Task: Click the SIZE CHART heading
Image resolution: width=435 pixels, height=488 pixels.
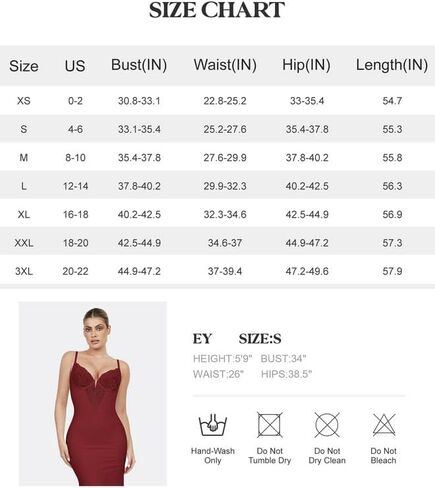Action: click(x=217, y=10)
